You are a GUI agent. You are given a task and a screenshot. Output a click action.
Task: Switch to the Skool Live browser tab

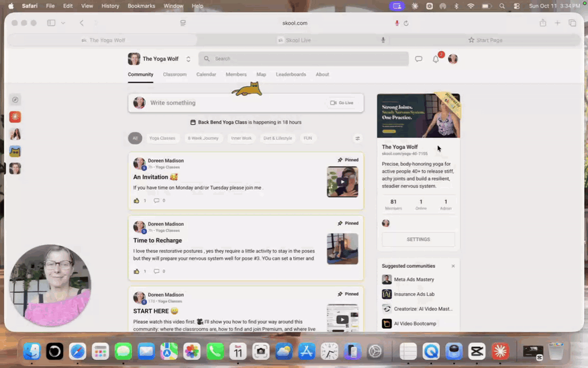tap(295, 40)
